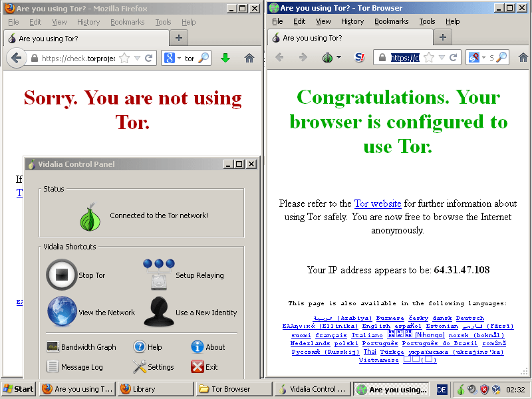532x399 pixels.
Task: Click the IP address 64.31.47.108
Action: click(x=462, y=270)
